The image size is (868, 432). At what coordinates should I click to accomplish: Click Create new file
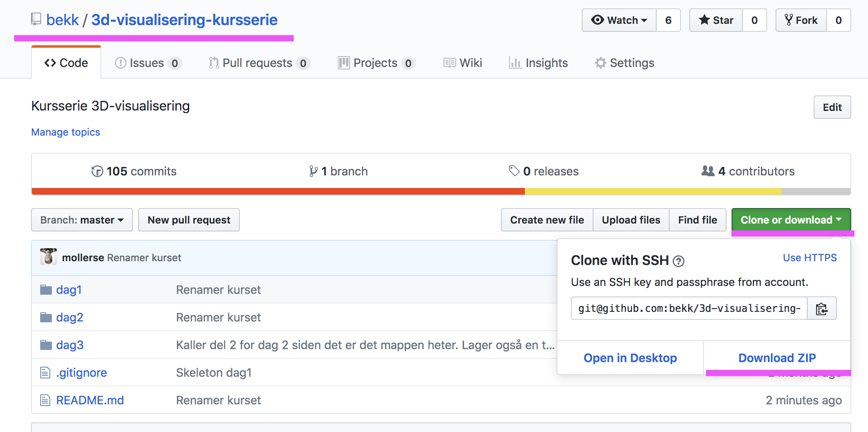pyautogui.click(x=547, y=220)
